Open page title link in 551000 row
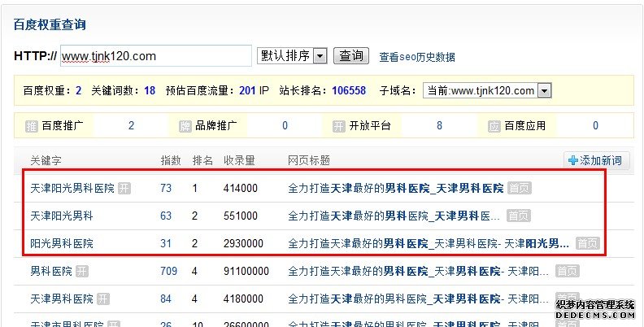The width and height of the screenshot is (644, 327). [x=394, y=216]
